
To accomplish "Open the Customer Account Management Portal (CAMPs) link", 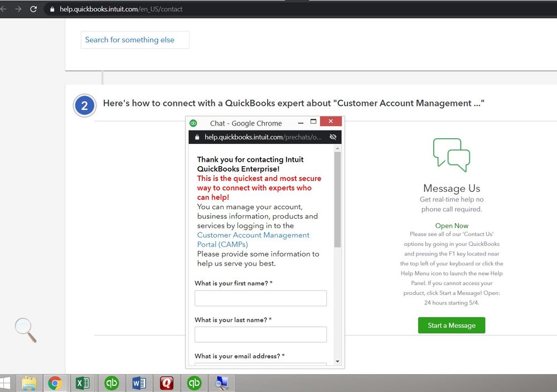I will tap(253, 240).
